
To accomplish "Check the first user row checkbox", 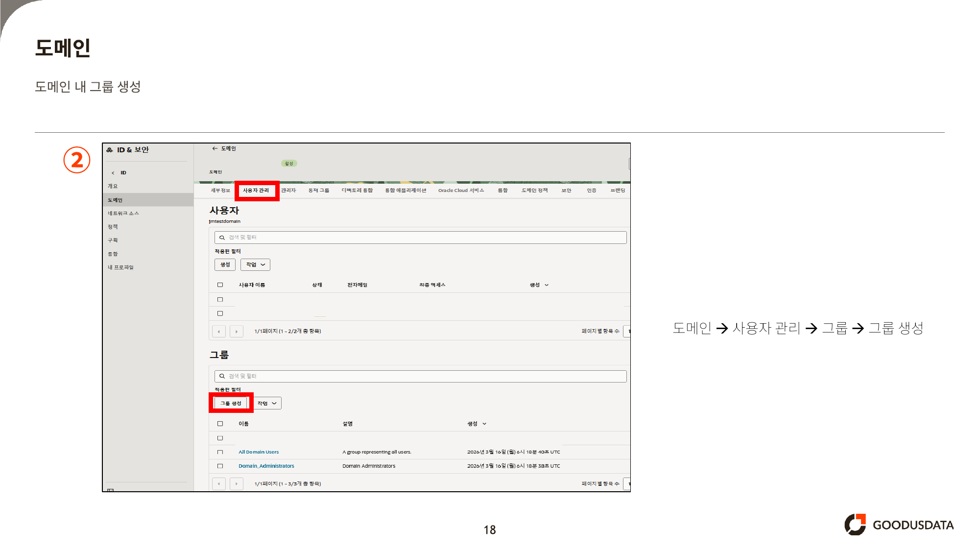I will 220,299.
